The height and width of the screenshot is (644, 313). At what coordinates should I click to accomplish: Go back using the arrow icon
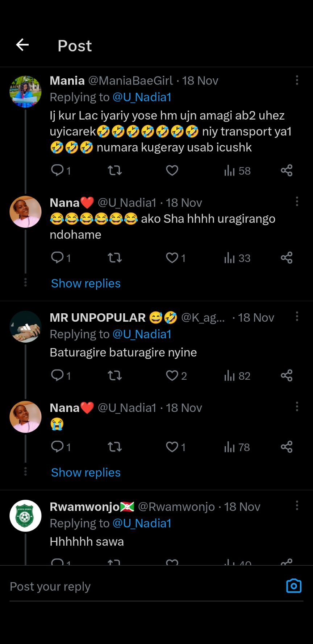click(22, 45)
